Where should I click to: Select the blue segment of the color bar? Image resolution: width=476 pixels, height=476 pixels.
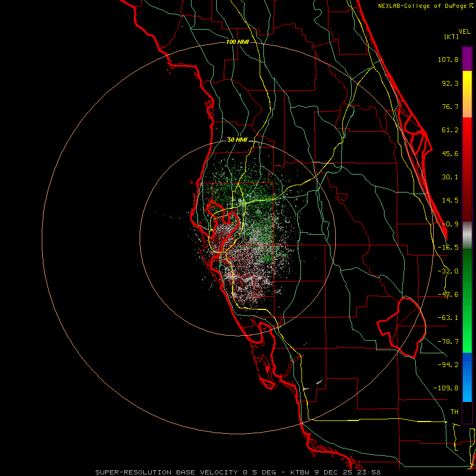(467, 377)
